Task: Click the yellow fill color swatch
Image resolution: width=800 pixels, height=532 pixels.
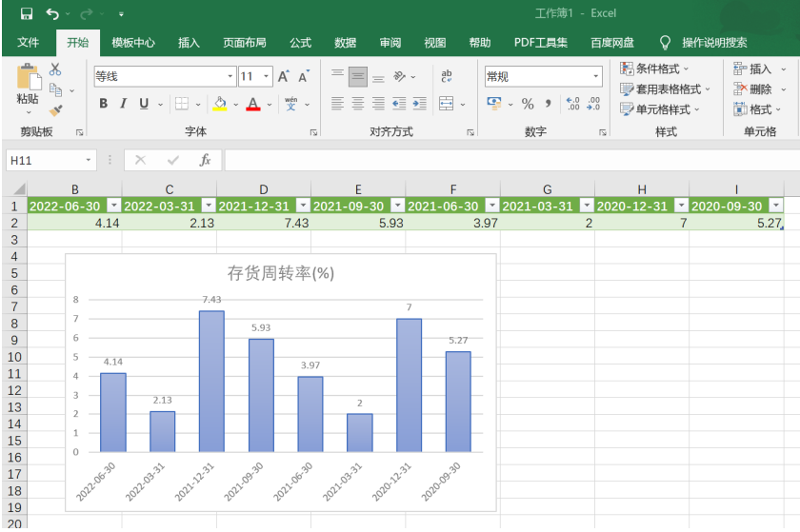Action: pos(219,104)
